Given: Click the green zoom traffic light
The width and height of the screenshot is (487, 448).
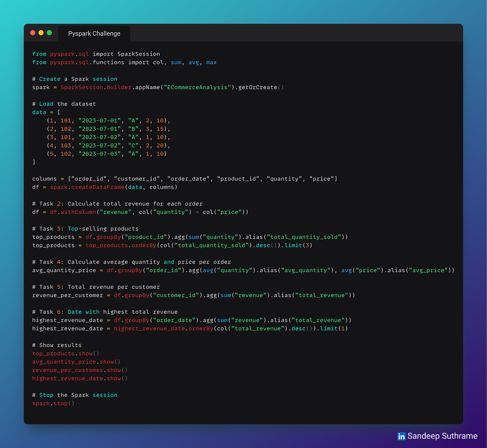Looking at the screenshot, I should click(x=49, y=33).
